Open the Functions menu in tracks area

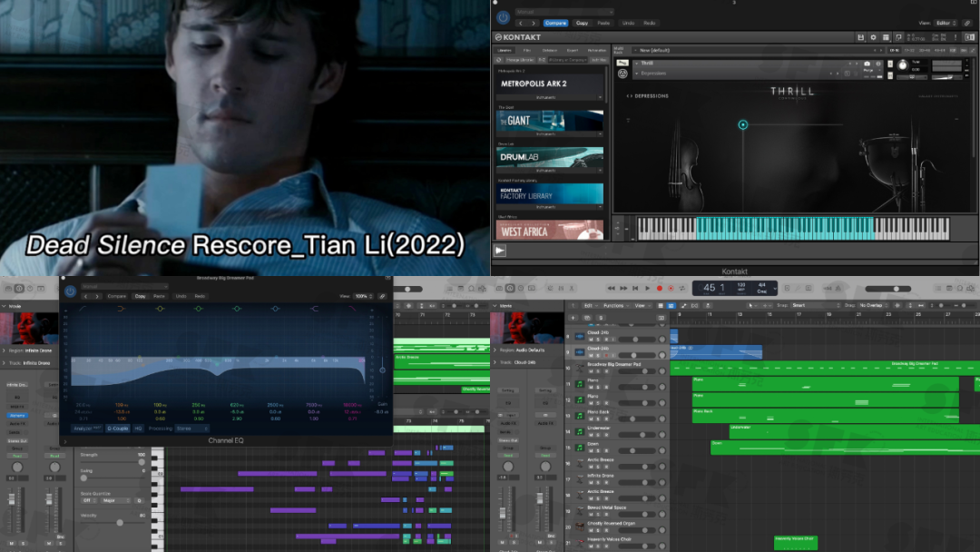(614, 306)
